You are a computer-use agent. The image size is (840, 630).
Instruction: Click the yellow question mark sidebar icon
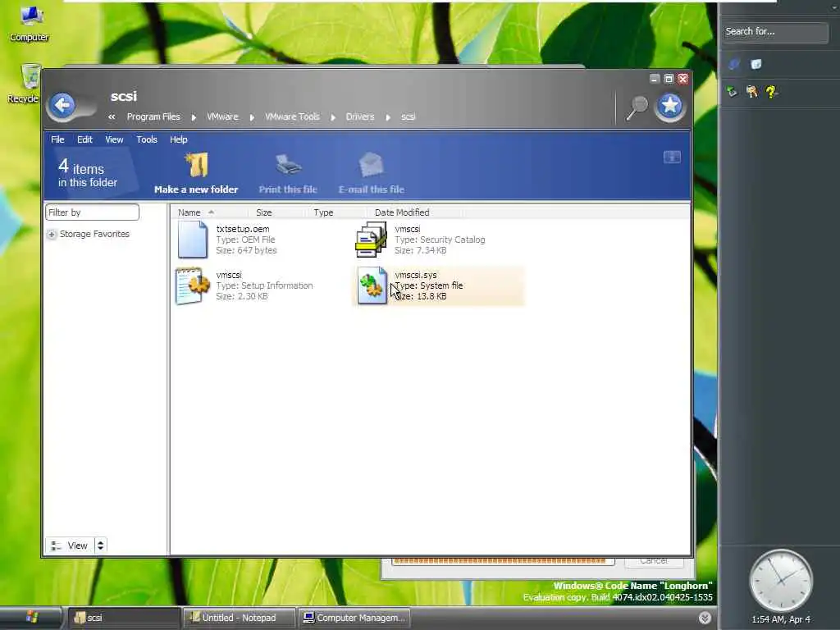pyautogui.click(x=771, y=92)
